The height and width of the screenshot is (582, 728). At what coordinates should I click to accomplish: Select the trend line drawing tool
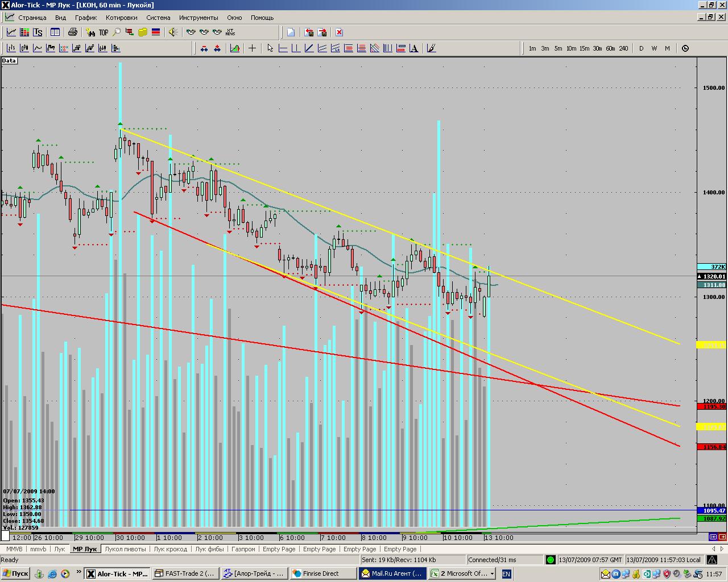click(309, 48)
